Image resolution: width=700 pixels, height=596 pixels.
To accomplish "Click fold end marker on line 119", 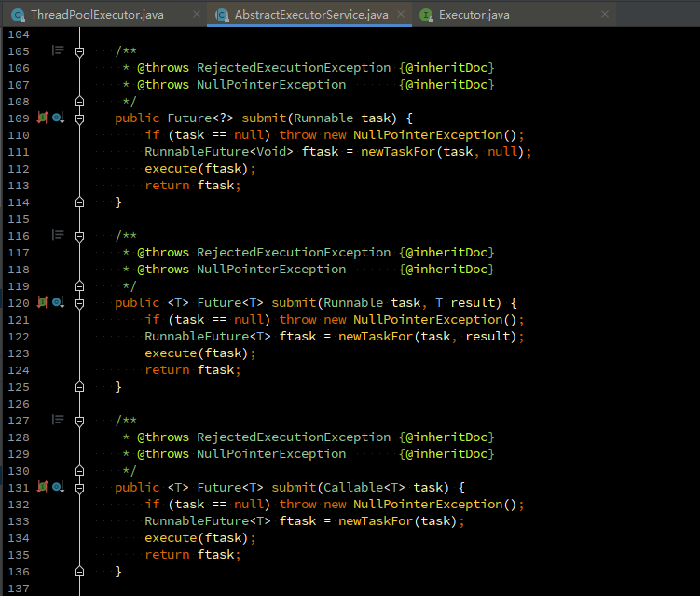I will [x=79, y=286].
